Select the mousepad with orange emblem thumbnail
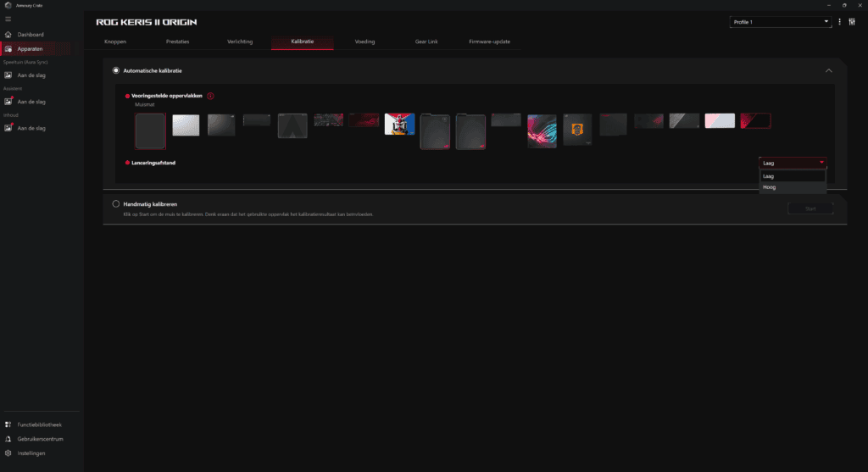 pyautogui.click(x=577, y=130)
